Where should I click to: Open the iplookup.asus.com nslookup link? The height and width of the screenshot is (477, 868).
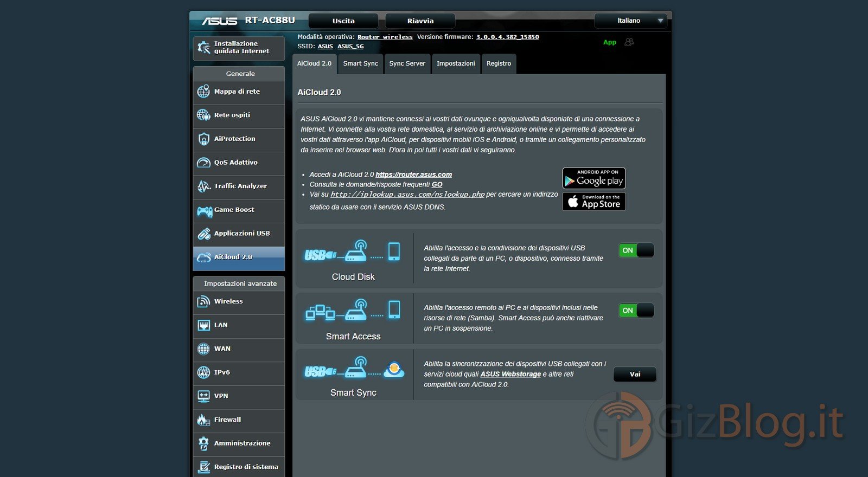[x=407, y=194]
